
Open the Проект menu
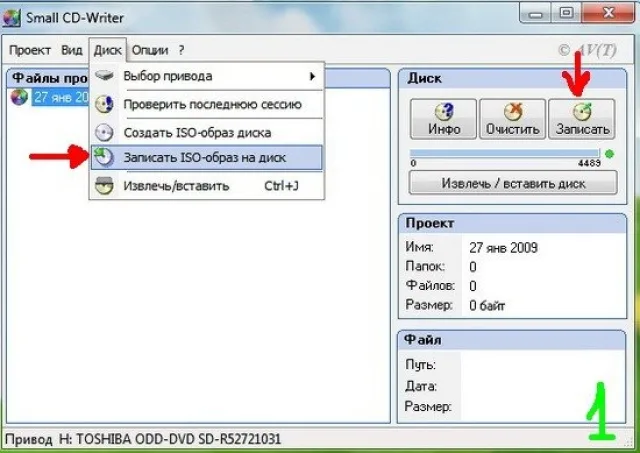point(30,50)
